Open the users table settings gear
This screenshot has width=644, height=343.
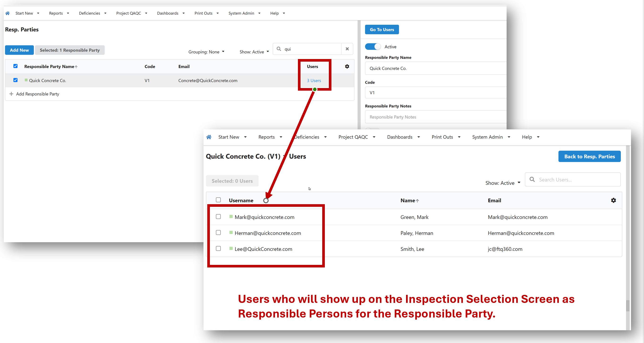613,200
